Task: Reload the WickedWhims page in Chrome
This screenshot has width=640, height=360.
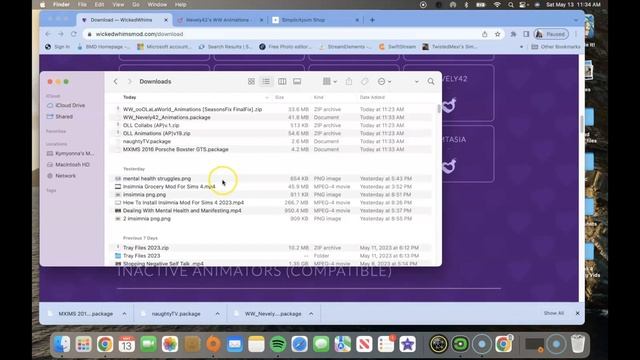Action: click(73, 34)
